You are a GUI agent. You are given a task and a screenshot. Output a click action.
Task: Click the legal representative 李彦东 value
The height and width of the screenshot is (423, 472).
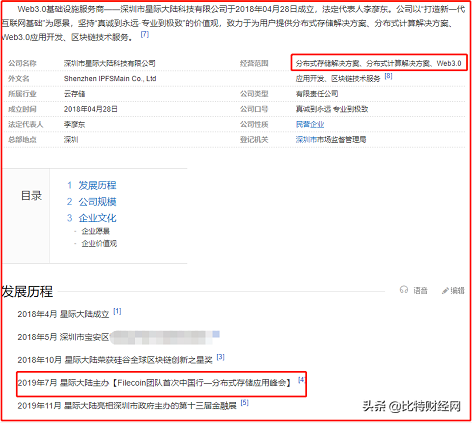click(x=74, y=124)
